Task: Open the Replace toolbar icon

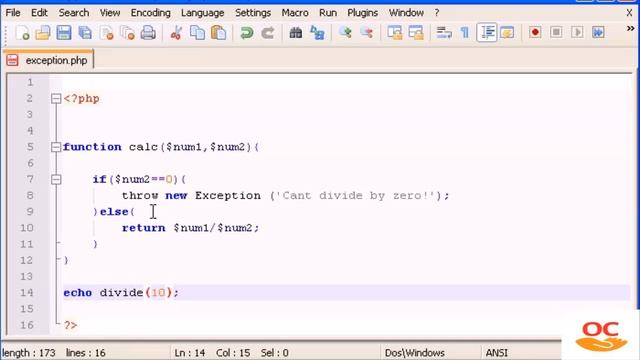Action: pyautogui.click(x=317, y=33)
